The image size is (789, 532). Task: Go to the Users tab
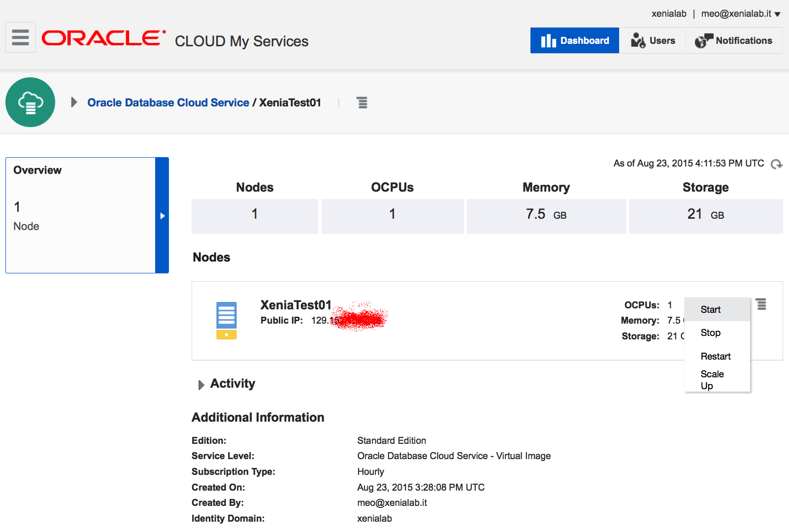pyautogui.click(x=653, y=40)
